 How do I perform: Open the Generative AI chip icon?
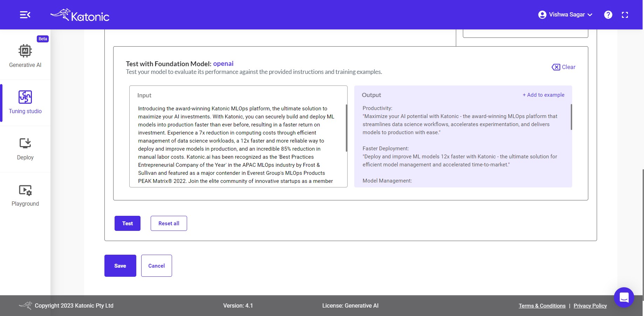(25, 51)
